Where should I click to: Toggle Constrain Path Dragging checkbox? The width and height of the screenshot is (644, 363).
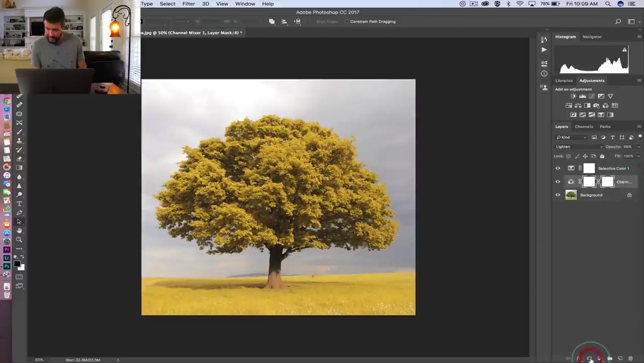(x=347, y=21)
